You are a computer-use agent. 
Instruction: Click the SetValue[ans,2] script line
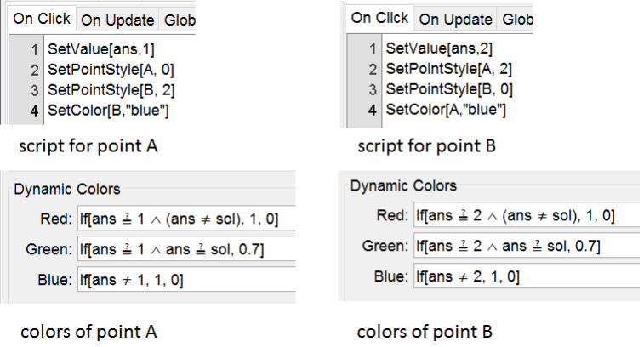click(x=423, y=50)
